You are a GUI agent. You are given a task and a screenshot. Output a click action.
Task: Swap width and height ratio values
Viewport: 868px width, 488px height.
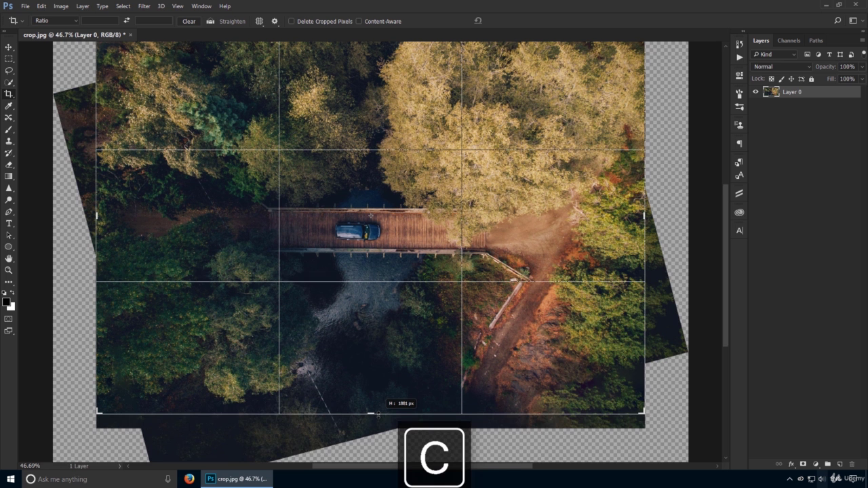126,21
